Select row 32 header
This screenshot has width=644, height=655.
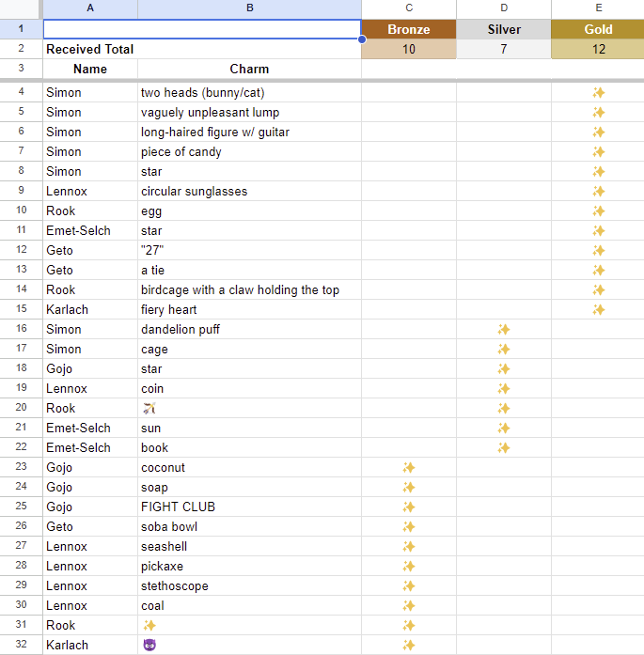point(21,645)
